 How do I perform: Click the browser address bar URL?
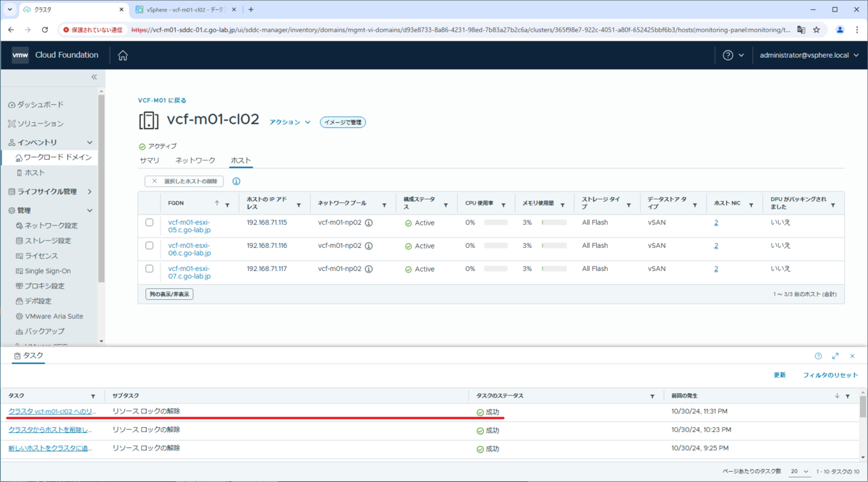[x=460, y=30]
